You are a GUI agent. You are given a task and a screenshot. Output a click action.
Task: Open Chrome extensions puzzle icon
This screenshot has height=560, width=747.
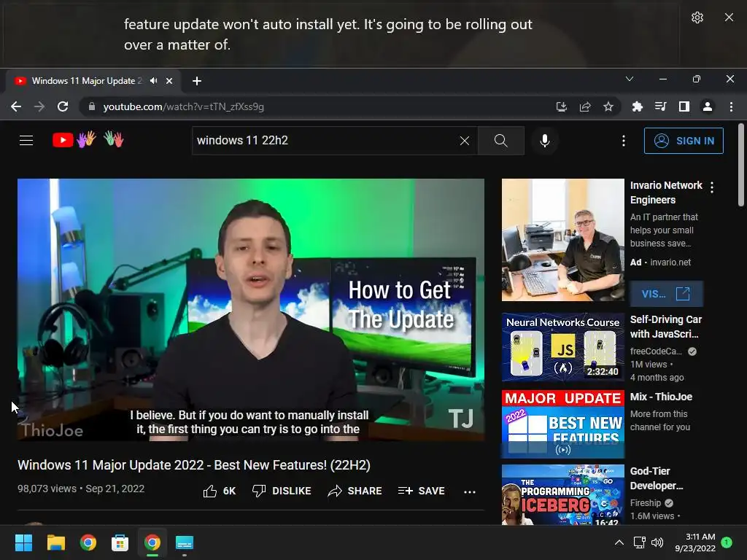[638, 106]
